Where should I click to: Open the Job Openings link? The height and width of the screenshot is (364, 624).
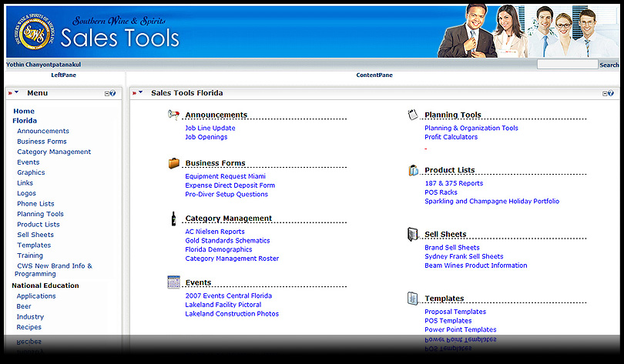(206, 137)
